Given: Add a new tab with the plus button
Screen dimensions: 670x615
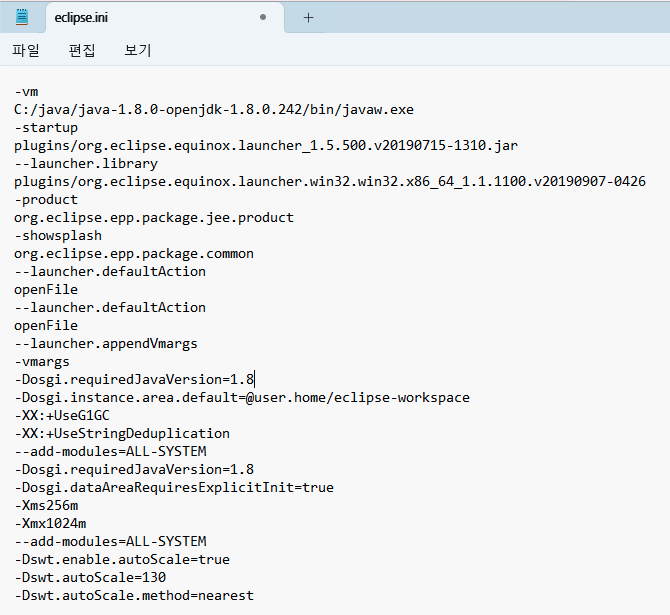Looking at the screenshot, I should coord(308,18).
